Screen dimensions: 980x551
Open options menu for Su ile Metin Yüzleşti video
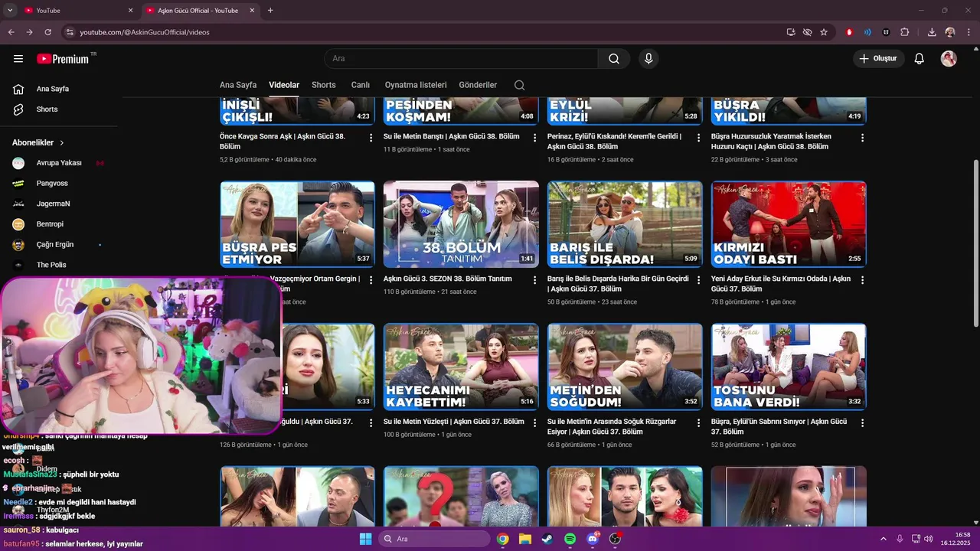tap(534, 422)
